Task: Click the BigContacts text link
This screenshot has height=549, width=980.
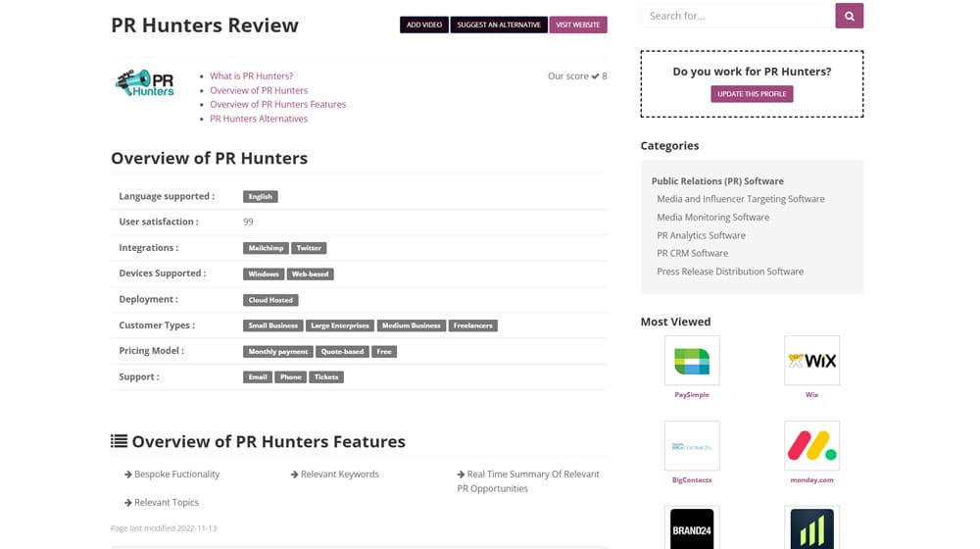Action: (692, 480)
